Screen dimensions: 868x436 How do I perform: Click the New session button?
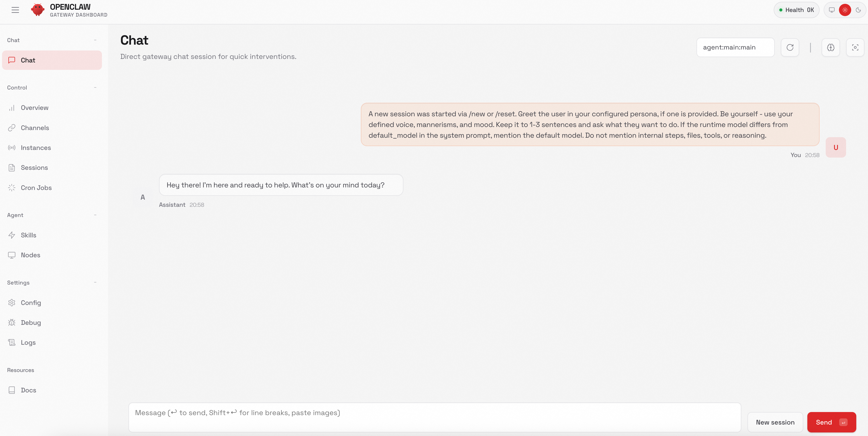click(775, 422)
